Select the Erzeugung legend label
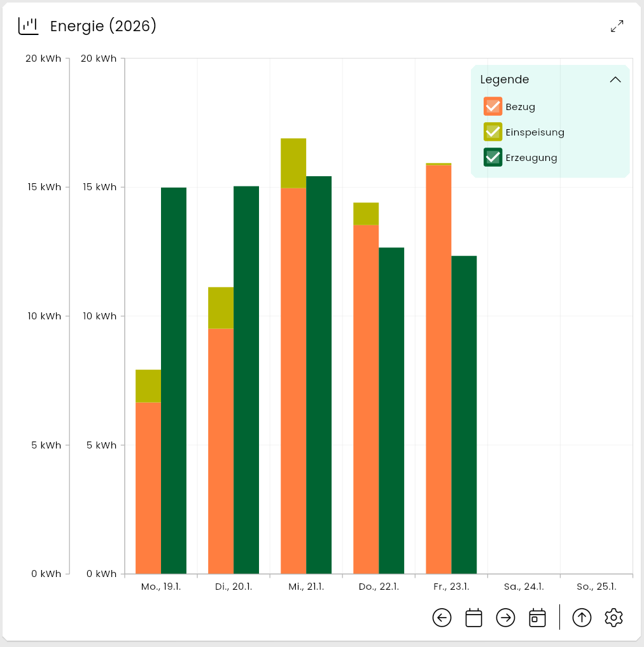 coord(531,158)
